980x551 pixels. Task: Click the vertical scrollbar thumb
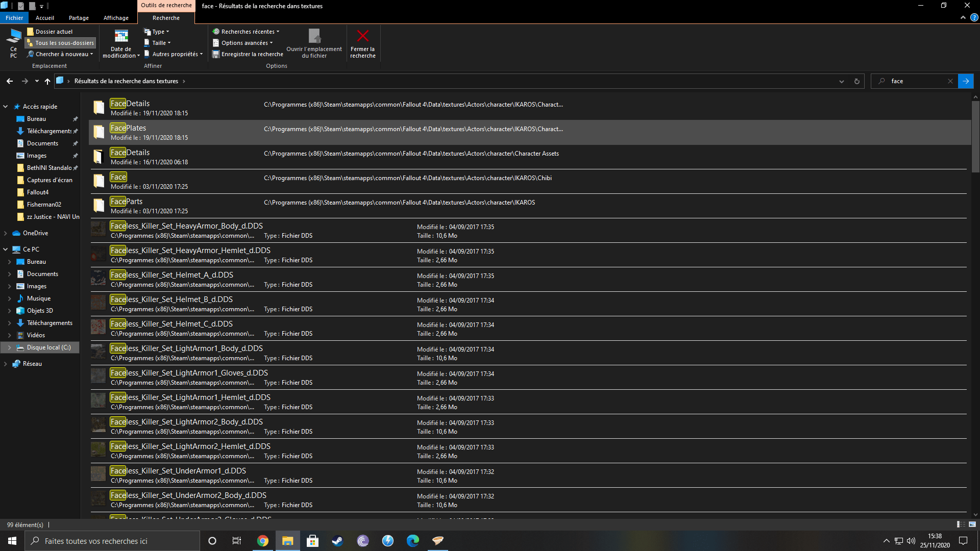click(x=975, y=136)
